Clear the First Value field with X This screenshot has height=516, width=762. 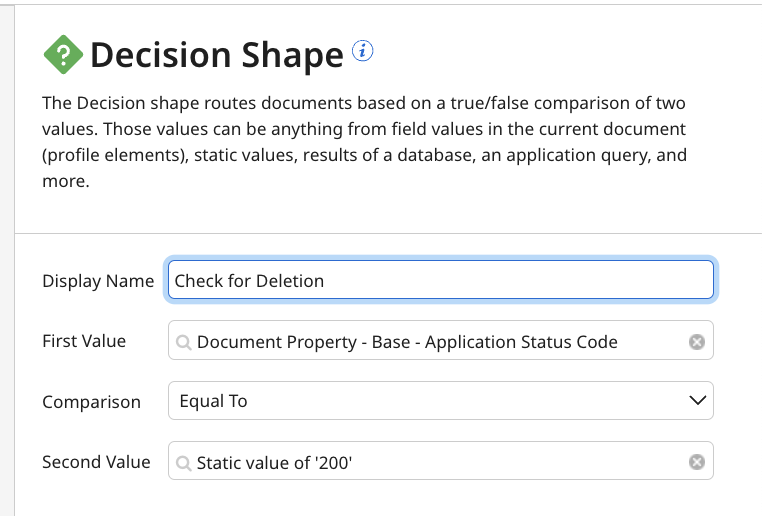click(697, 342)
